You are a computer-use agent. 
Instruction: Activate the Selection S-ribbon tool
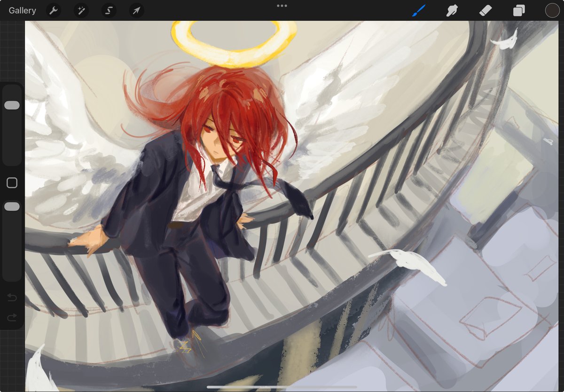coord(109,10)
